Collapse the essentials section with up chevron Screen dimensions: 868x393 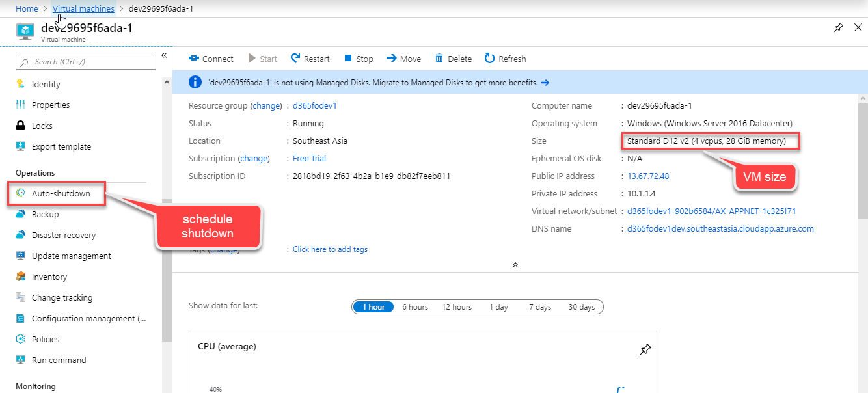point(515,265)
